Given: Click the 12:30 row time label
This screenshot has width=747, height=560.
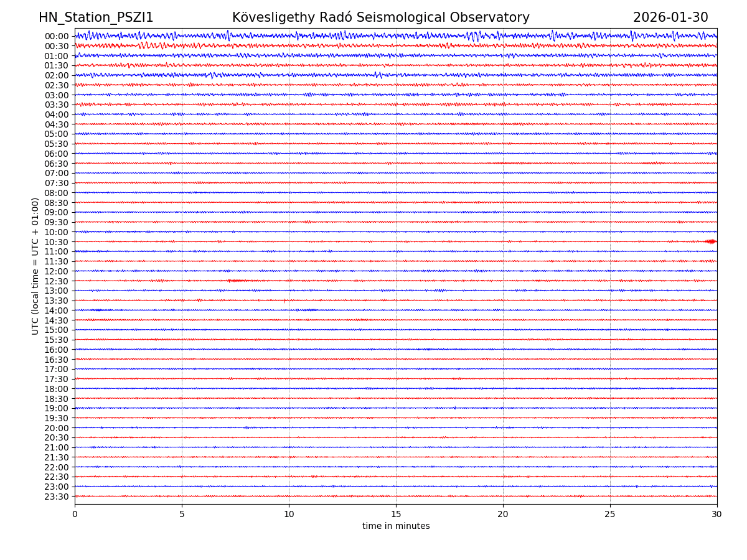Looking at the screenshot, I should coord(56,281).
